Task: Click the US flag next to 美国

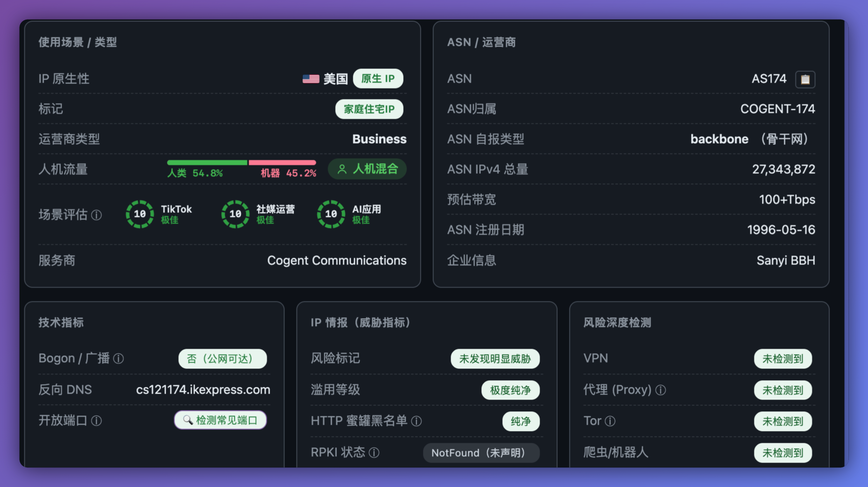Action: (311, 79)
